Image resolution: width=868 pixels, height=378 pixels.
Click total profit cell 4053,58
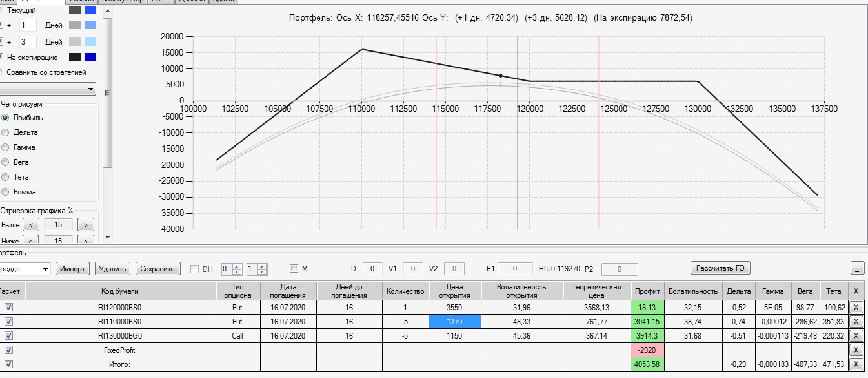point(647,364)
